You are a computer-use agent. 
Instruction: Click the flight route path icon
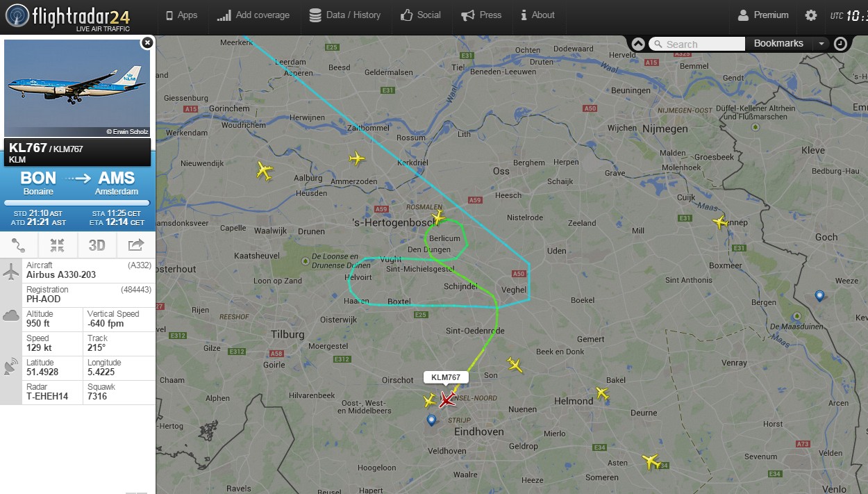(x=19, y=245)
